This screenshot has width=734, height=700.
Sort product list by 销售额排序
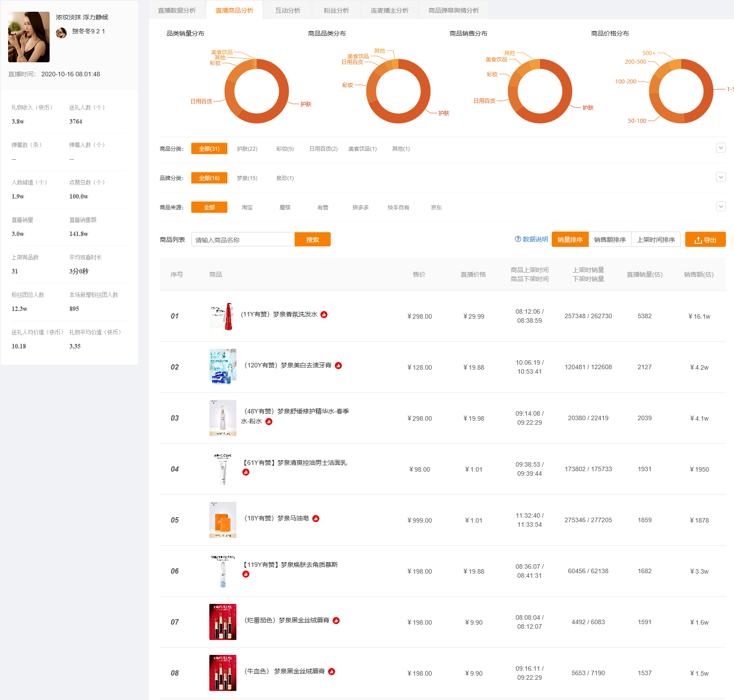(x=609, y=240)
